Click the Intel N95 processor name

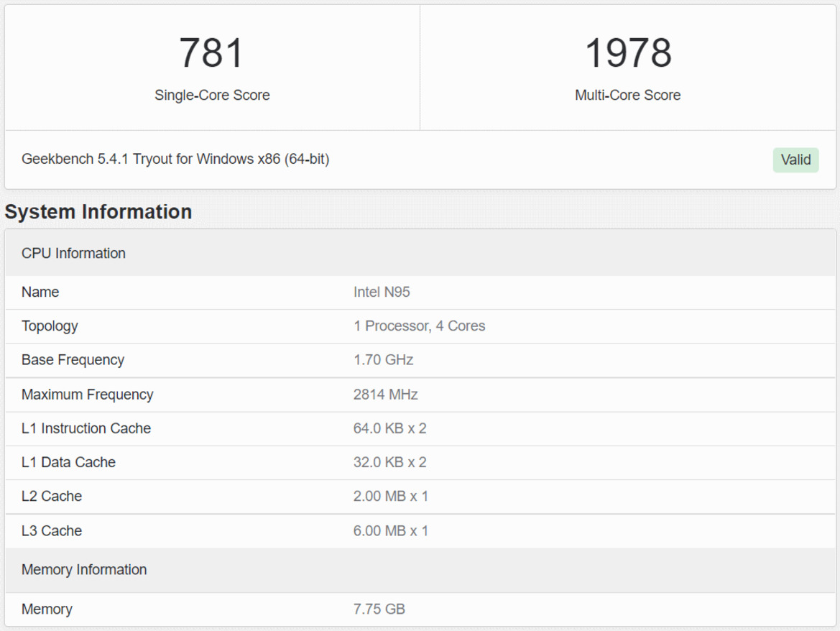pyautogui.click(x=383, y=292)
